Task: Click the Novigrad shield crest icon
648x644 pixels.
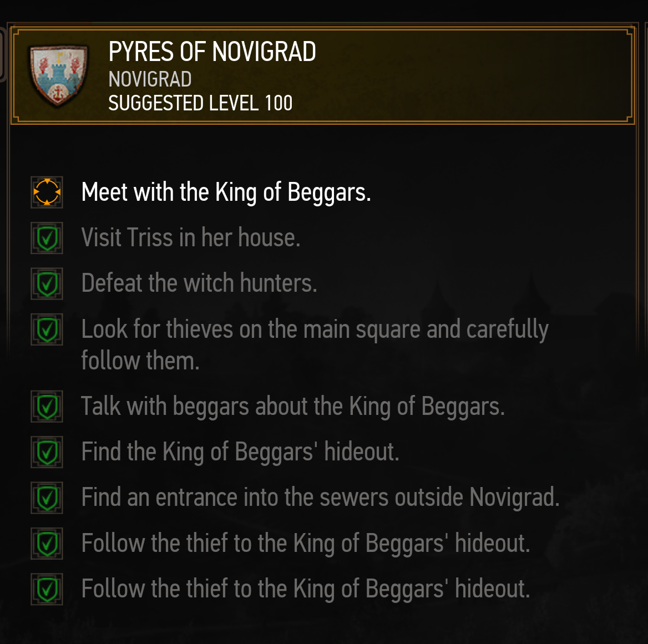Action: (59, 75)
